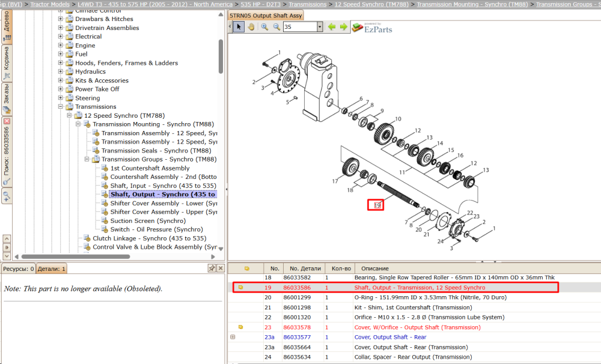Click the tree vertical scrollbar thumb
Viewport: 601px width, 364px height.
click(221, 56)
